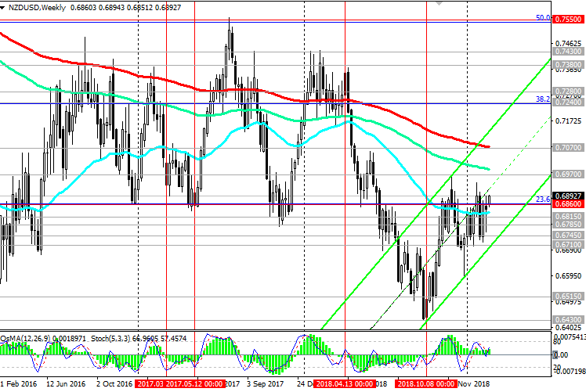Click the OsMA(12,26,9) indicator label

click(x=25, y=339)
